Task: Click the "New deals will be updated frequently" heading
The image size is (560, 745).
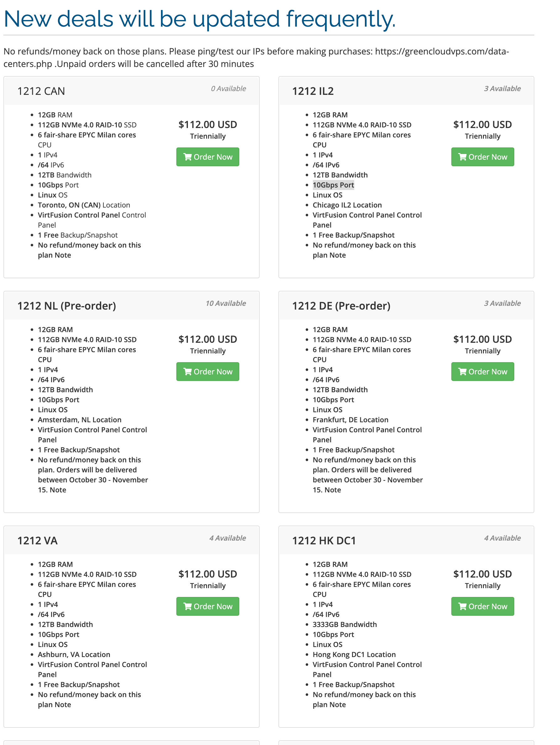Action: tap(200, 19)
